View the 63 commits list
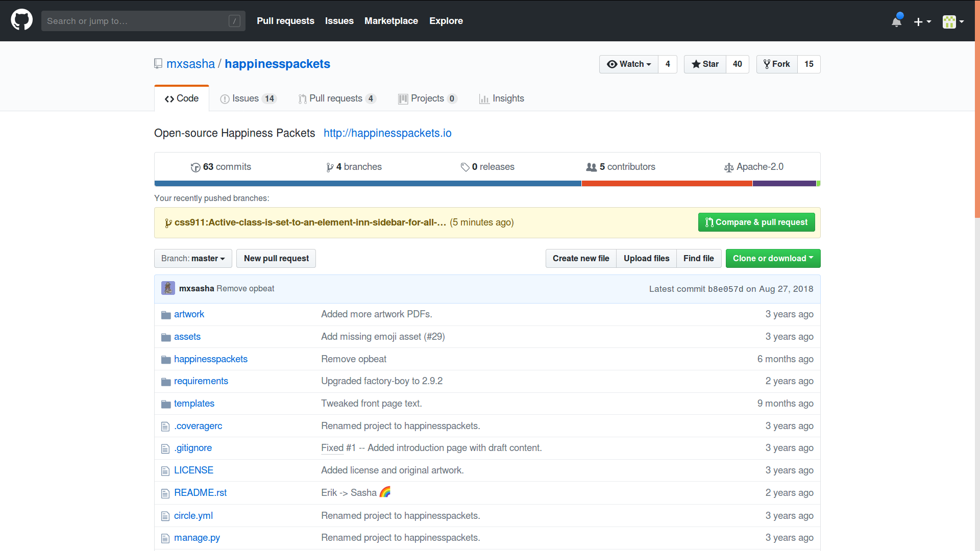 tap(221, 167)
